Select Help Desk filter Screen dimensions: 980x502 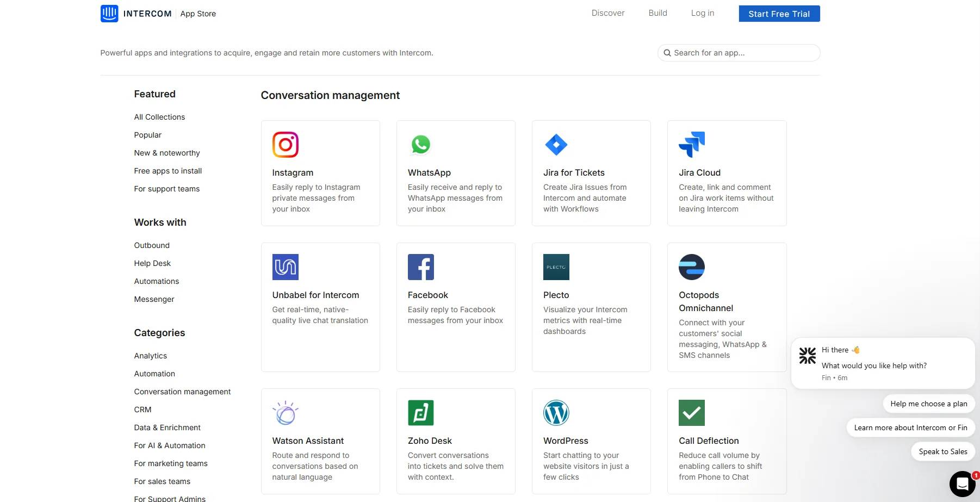point(152,263)
